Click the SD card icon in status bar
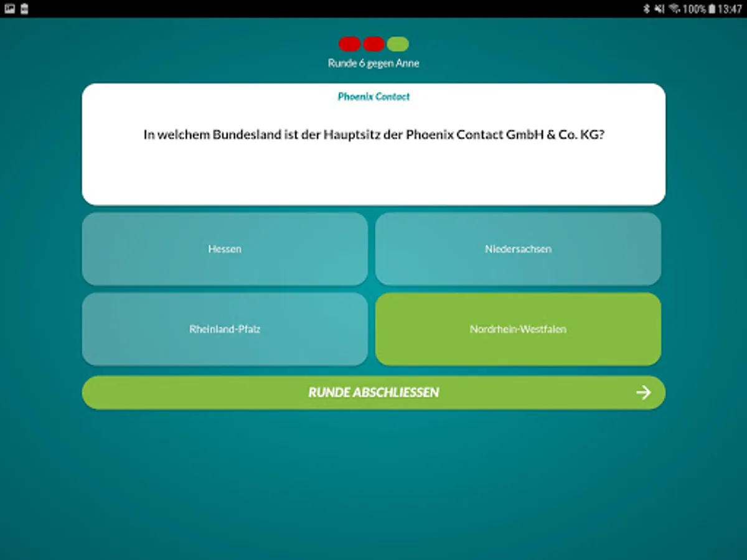 (24, 9)
